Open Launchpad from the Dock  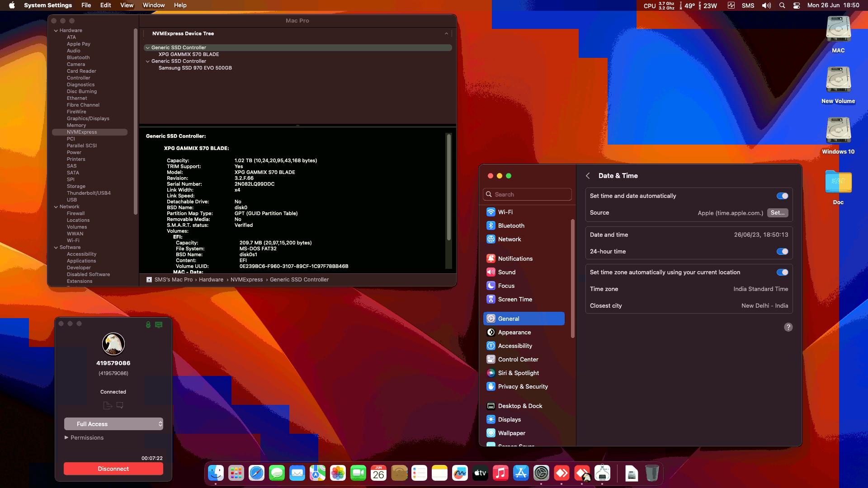point(236,473)
